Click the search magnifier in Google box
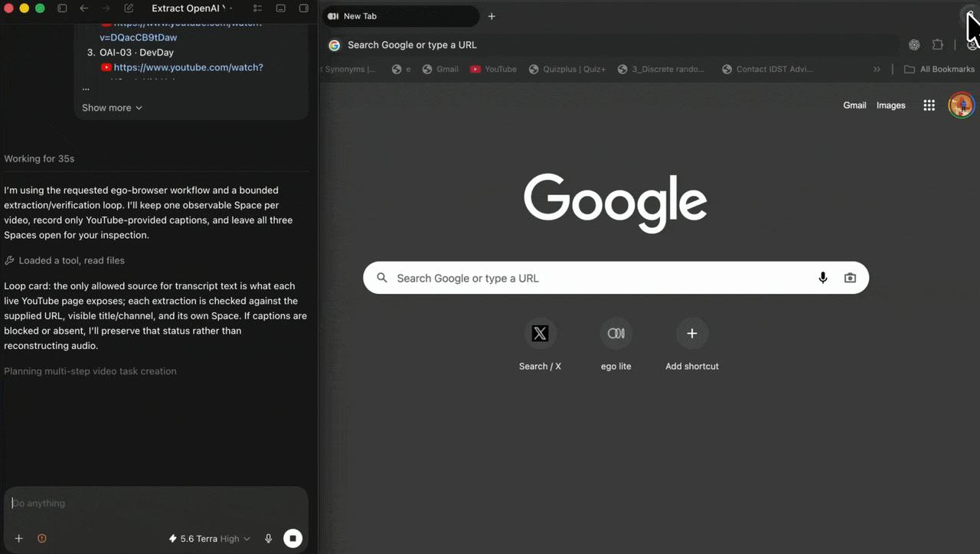Image resolution: width=980 pixels, height=554 pixels. click(x=382, y=278)
